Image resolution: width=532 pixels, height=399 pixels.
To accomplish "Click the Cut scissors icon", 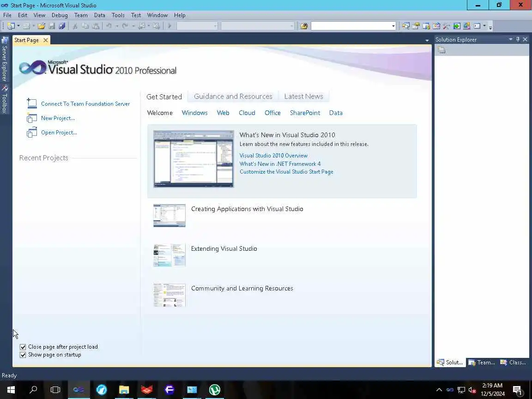I will pos(75,26).
